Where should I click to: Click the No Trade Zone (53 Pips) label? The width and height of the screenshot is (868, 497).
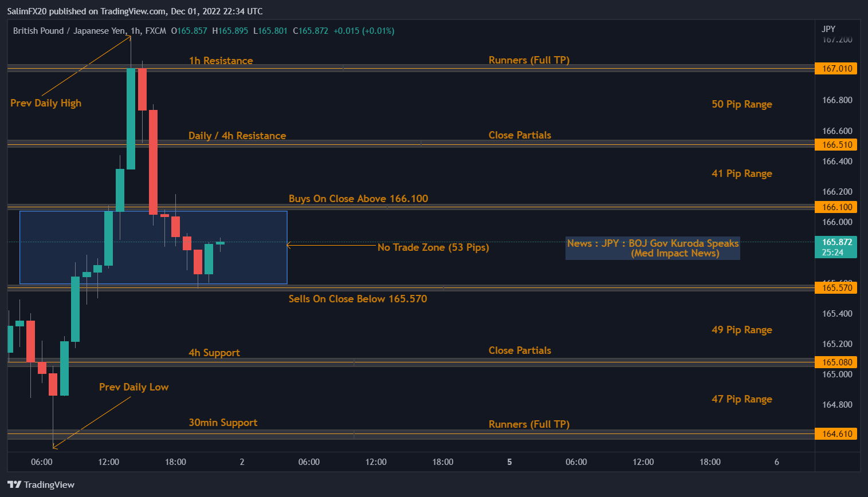click(x=433, y=247)
